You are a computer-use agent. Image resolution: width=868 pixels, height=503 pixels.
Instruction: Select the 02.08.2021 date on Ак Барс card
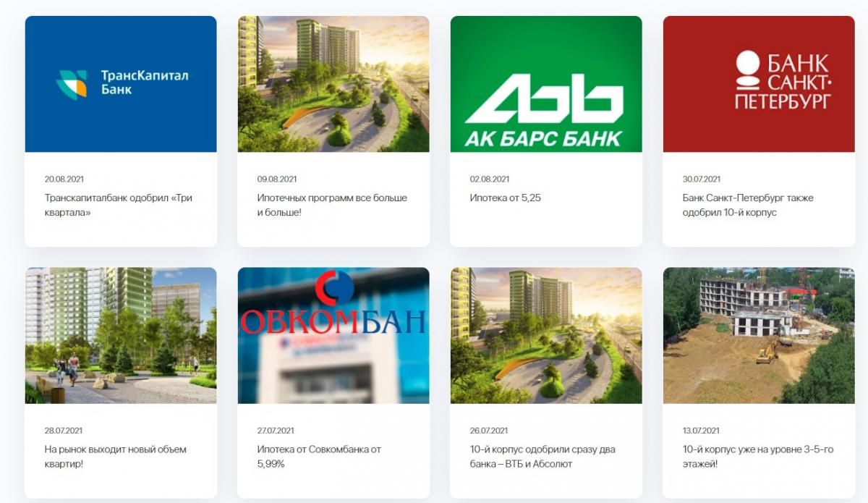(490, 179)
